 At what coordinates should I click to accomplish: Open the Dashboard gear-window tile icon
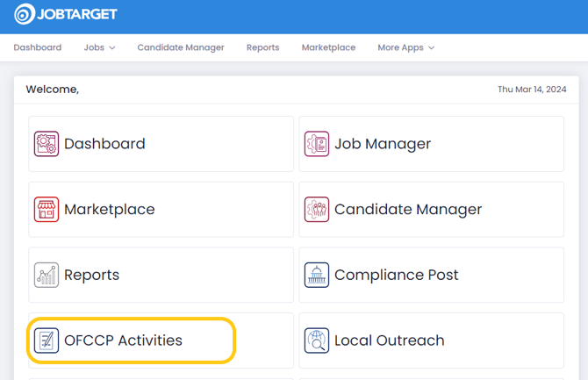(x=47, y=144)
